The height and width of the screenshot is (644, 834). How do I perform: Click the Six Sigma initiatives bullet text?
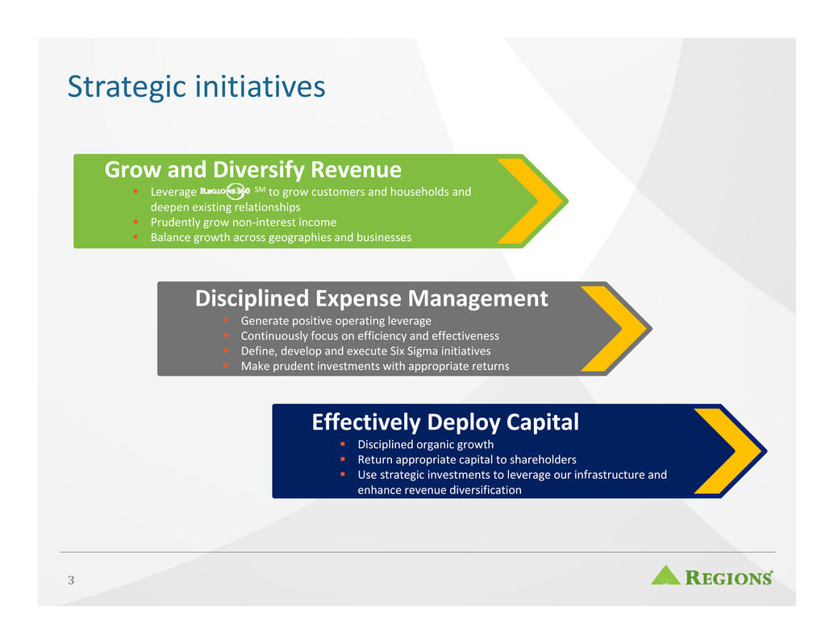click(365, 351)
